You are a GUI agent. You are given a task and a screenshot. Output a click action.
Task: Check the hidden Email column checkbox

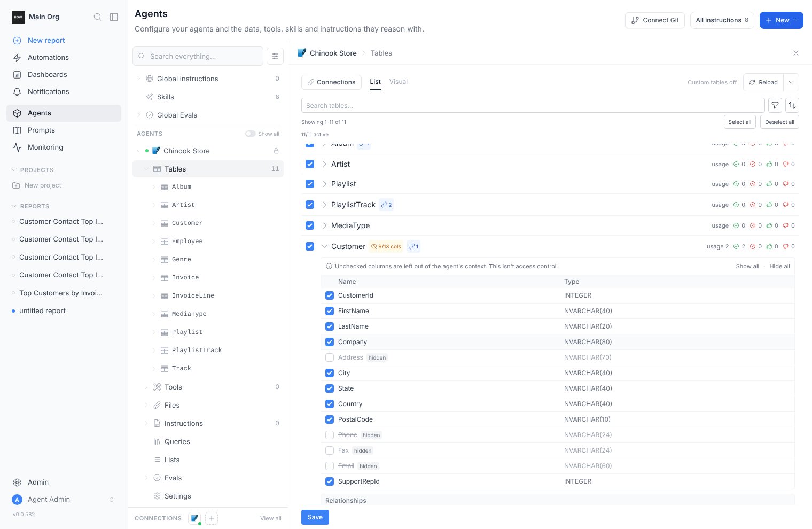point(330,466)
